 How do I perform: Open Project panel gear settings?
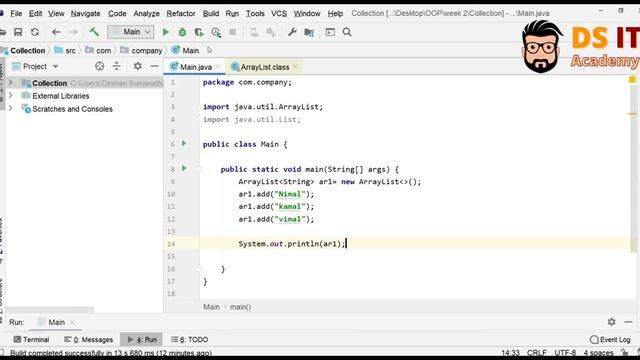click(138, 66)
